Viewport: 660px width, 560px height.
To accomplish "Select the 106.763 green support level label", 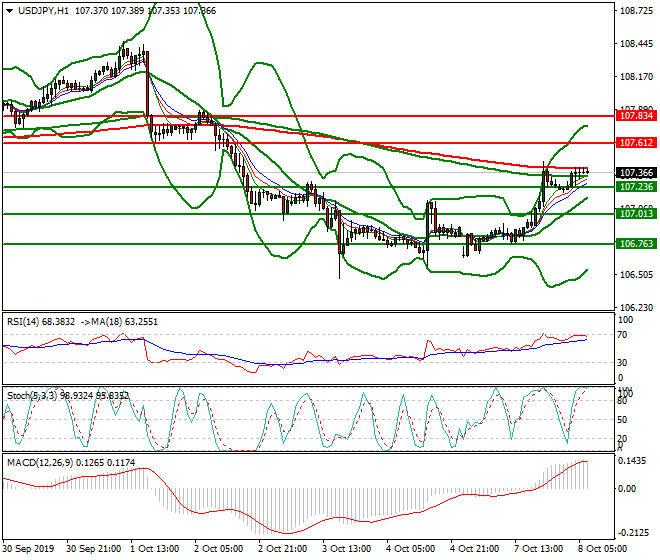I will [636, 243].
